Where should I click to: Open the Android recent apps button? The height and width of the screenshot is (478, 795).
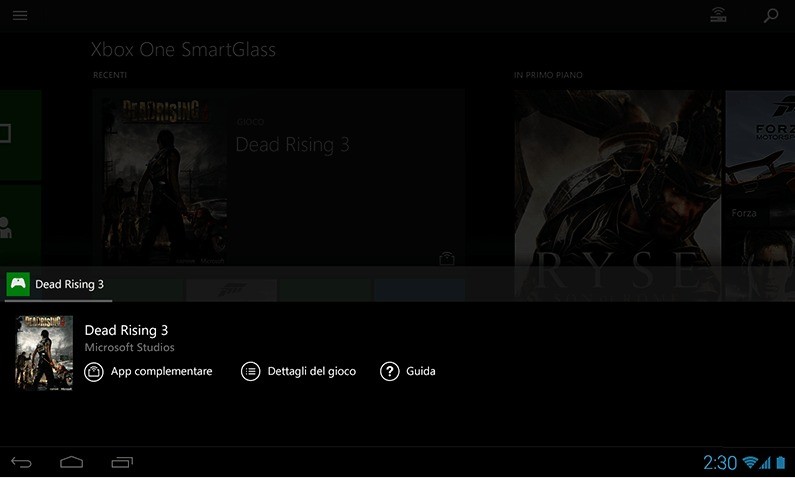point(122,462)
